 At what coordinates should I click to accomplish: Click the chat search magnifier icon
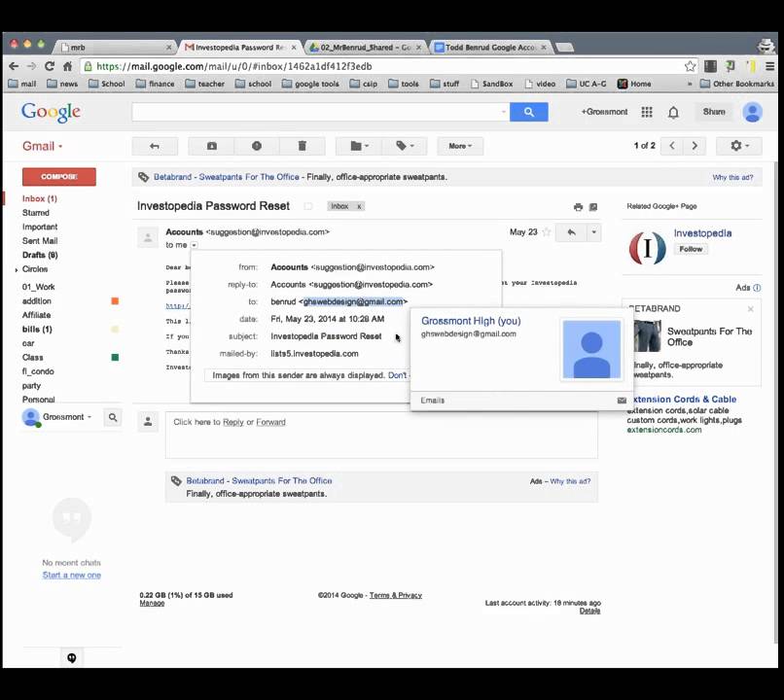pyautogui.click(x=113, y=417)
